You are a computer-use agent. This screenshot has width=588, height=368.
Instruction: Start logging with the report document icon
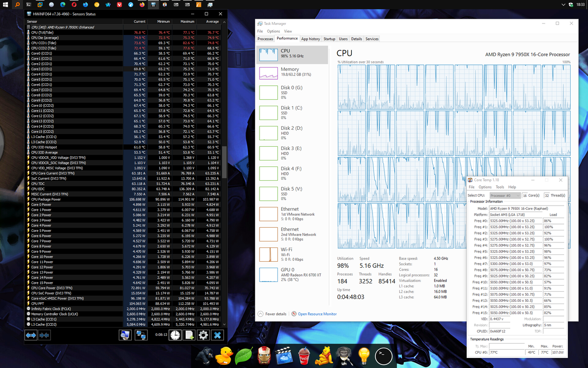[x=189, y=335]
